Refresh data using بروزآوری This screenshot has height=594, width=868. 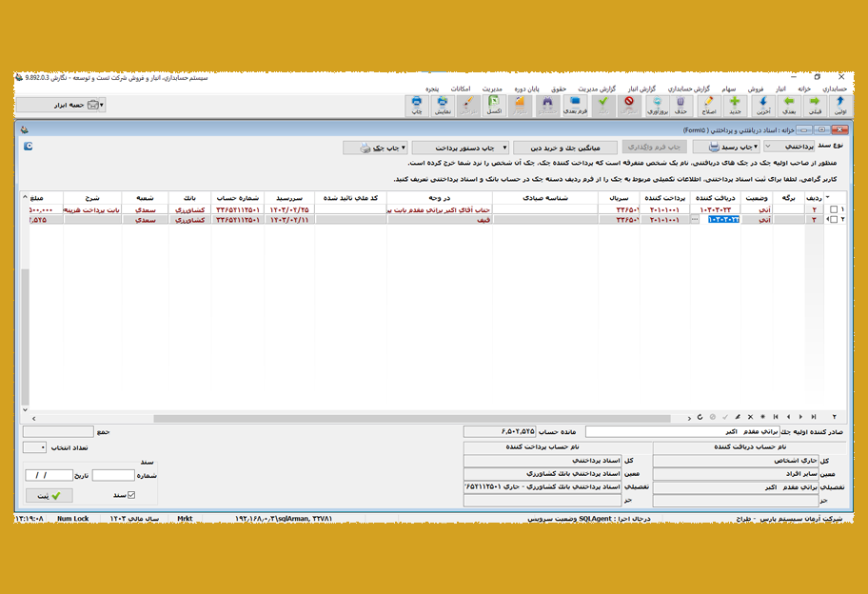click(657, 105)
